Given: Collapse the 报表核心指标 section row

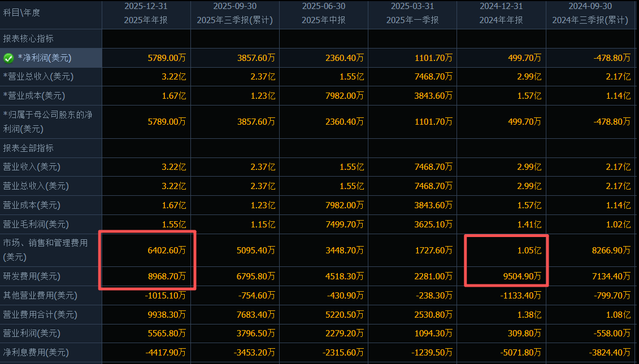Looking at the screenshot, I should 28,38.
